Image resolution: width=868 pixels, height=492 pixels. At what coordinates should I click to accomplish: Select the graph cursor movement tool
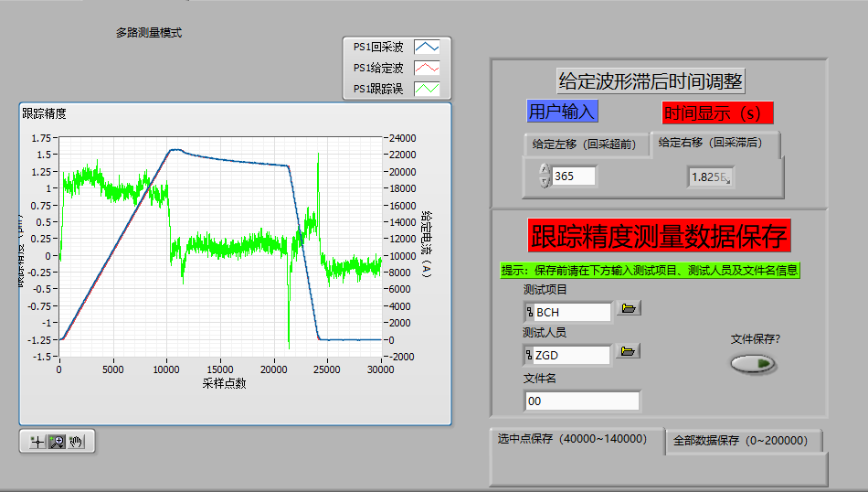point(37,442)
